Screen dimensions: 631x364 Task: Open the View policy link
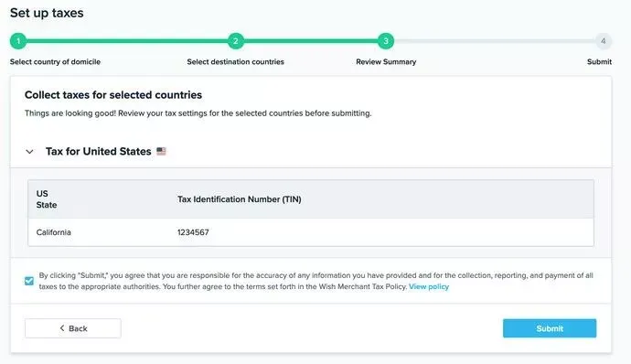pyautogui.click(x=429, y=286)
